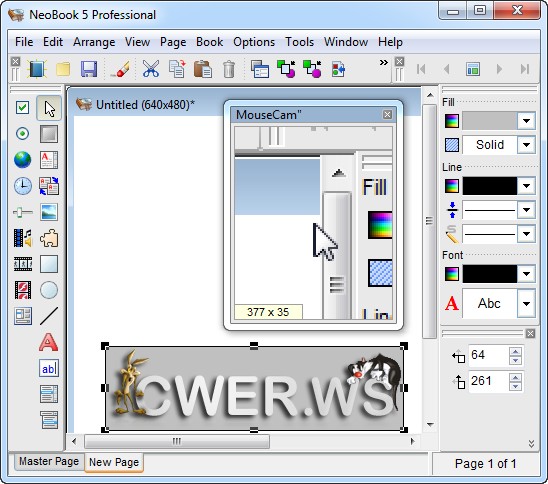Select the Article tool with the letter A page

coord(49,160)
